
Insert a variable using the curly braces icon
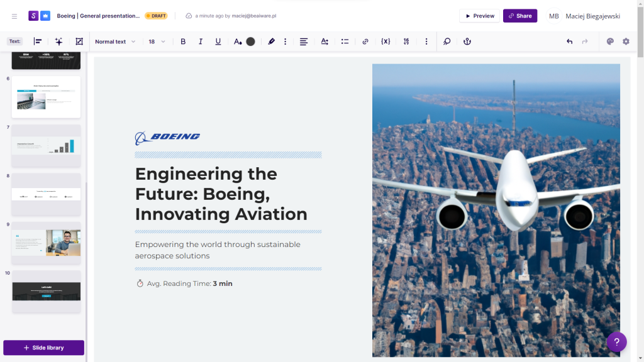(386, 41)
